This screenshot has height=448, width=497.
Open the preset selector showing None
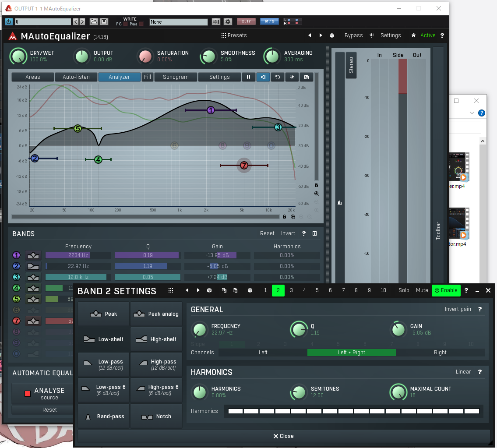(x=178, y=21)
